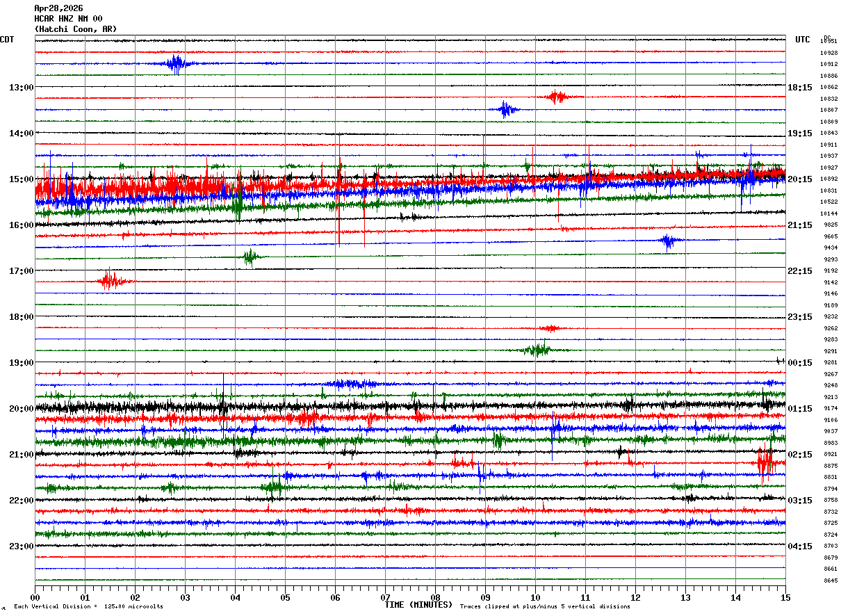Click minute tick 01 on time axis
The height and width of the screenshot is (616, 841).
point(85,597)
